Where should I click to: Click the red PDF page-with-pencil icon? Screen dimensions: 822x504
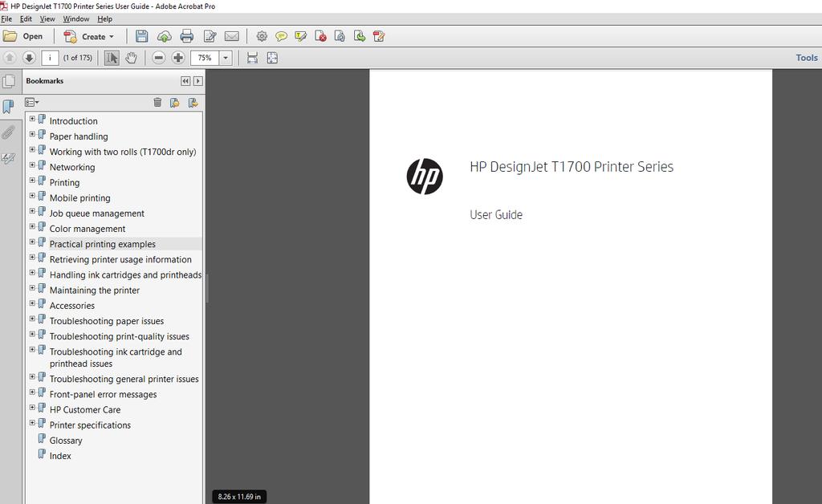pyautogui.click(x=379, y=36)
